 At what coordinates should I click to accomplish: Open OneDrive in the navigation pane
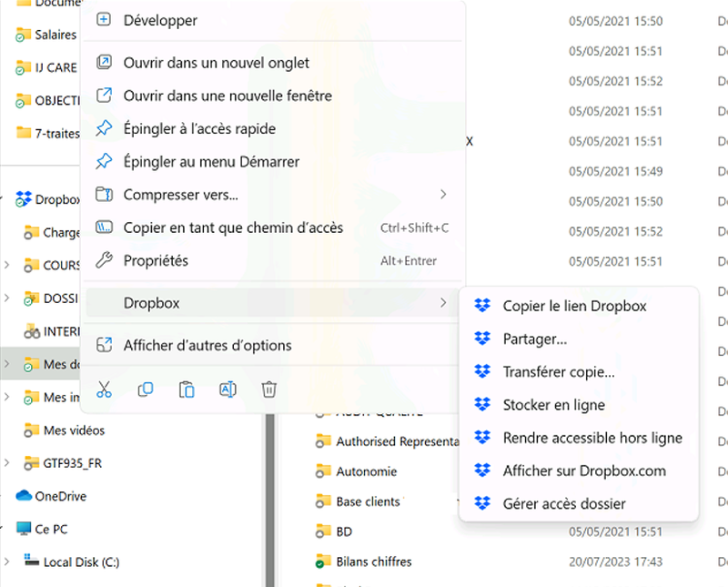tap(59, 497)
